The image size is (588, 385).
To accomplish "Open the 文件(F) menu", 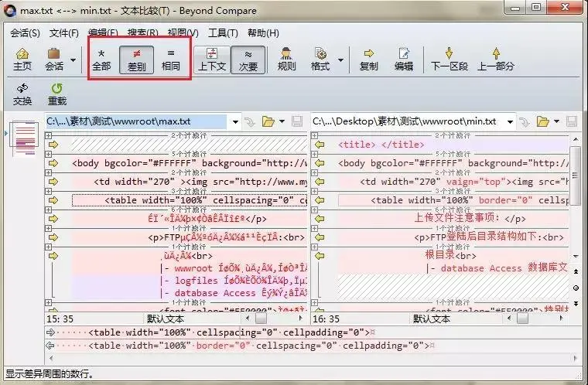I will point(64,33).
